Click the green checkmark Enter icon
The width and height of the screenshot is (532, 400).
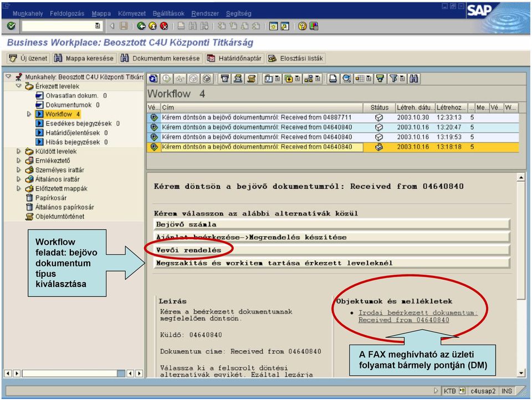[11, 26]
